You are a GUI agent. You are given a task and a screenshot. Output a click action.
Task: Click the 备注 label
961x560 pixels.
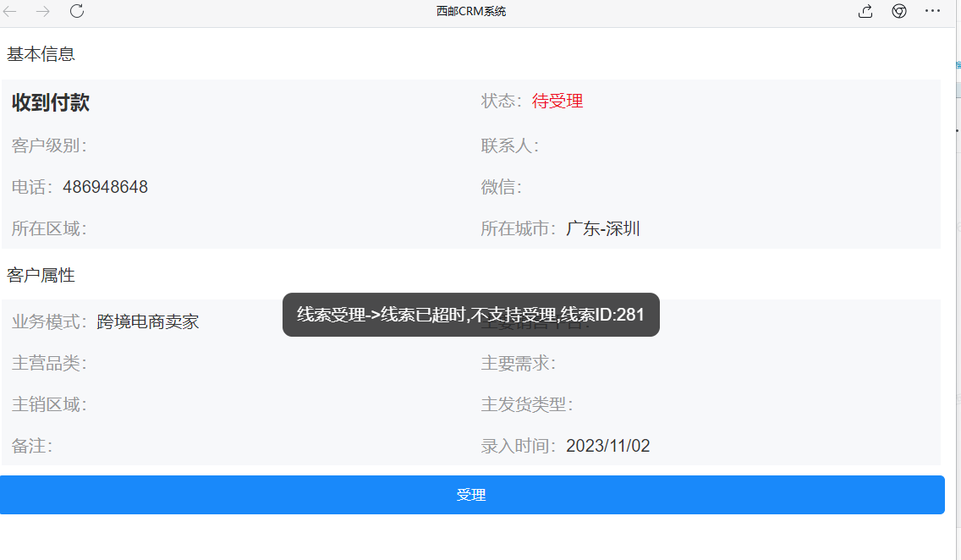pyautogui.click(x=32, y=446)
